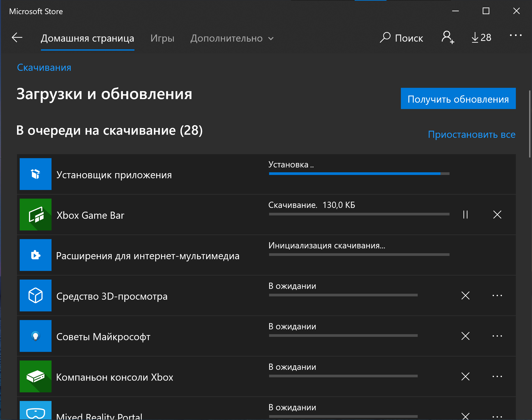This screenshot has height=420, width=532.
Task: Select the Mixed Reality Portal title
Action: pyautogui.click(x=99, y=416)
